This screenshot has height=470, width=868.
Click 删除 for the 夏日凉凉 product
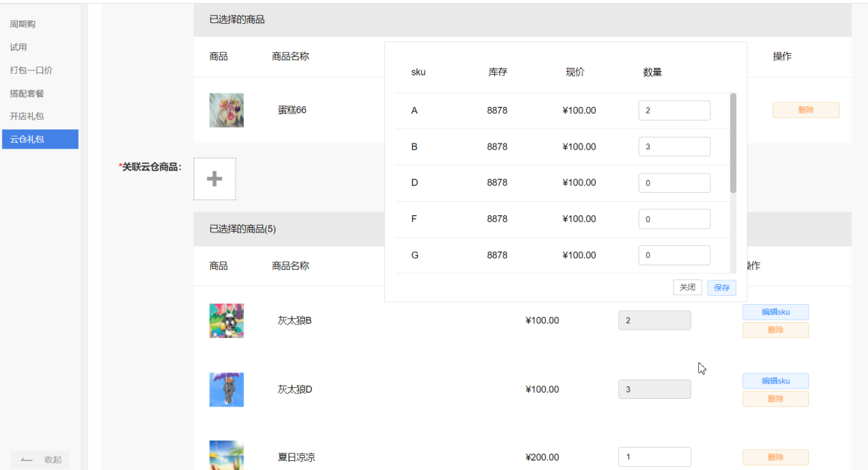775,457
